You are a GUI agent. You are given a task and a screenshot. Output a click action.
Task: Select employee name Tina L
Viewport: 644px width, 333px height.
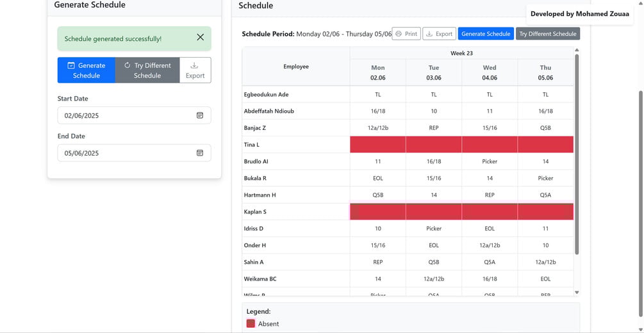(252, 145)
